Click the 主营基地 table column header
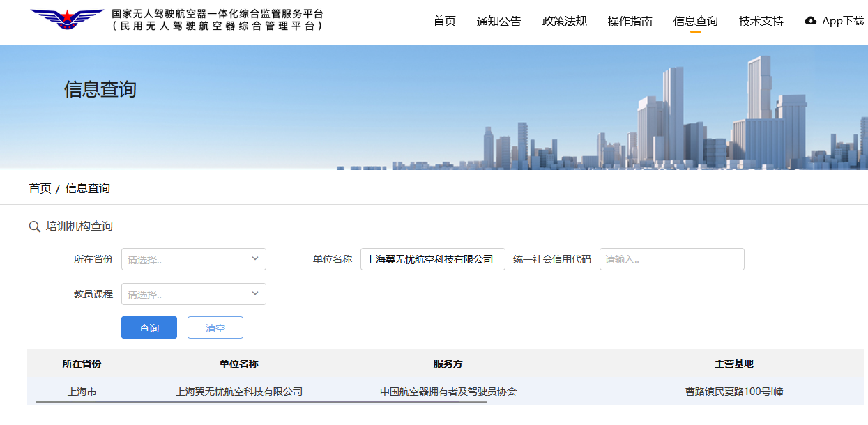 tap(734, 364)
